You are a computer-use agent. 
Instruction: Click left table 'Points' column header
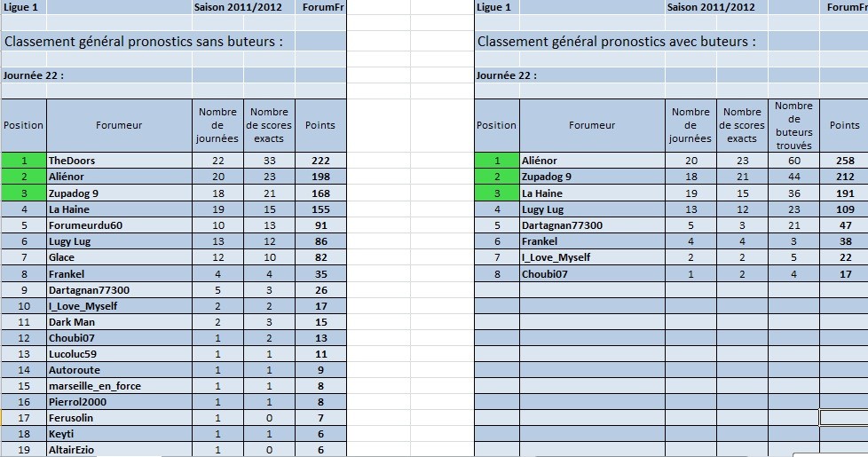pos(320,126)
